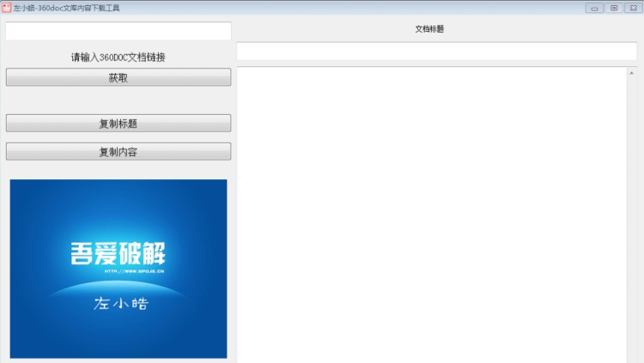Click the 复制标题 button
644x363 pixels.
click(118, 124)
